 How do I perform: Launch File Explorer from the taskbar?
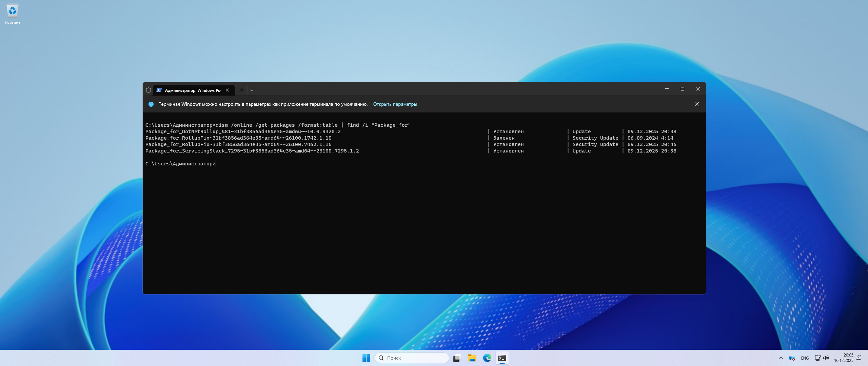click(x=472, y=358)
